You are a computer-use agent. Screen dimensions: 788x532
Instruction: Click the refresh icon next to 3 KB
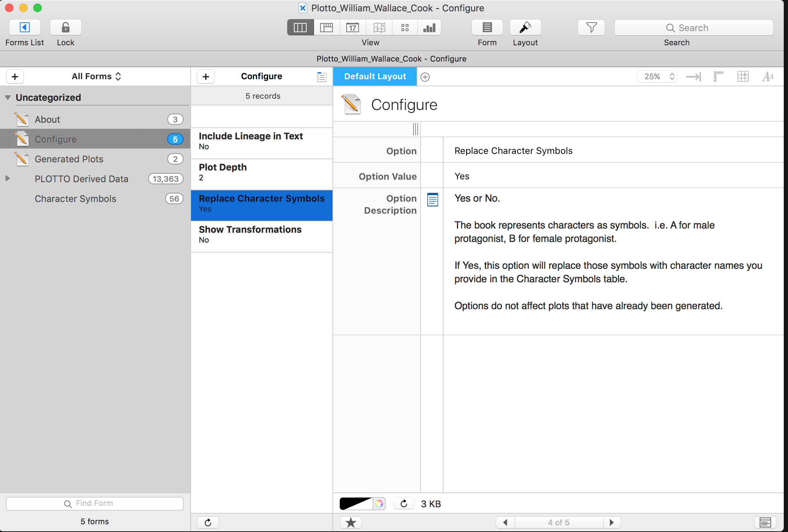(x=404, y=503)
